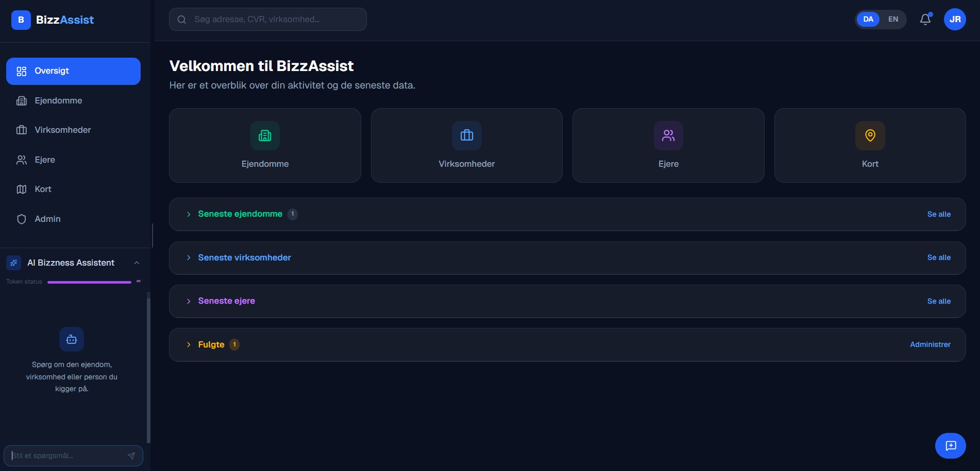980x471 pixels.
Task: Open the JR profile avatar menu
Action: [x=955, y=19]
